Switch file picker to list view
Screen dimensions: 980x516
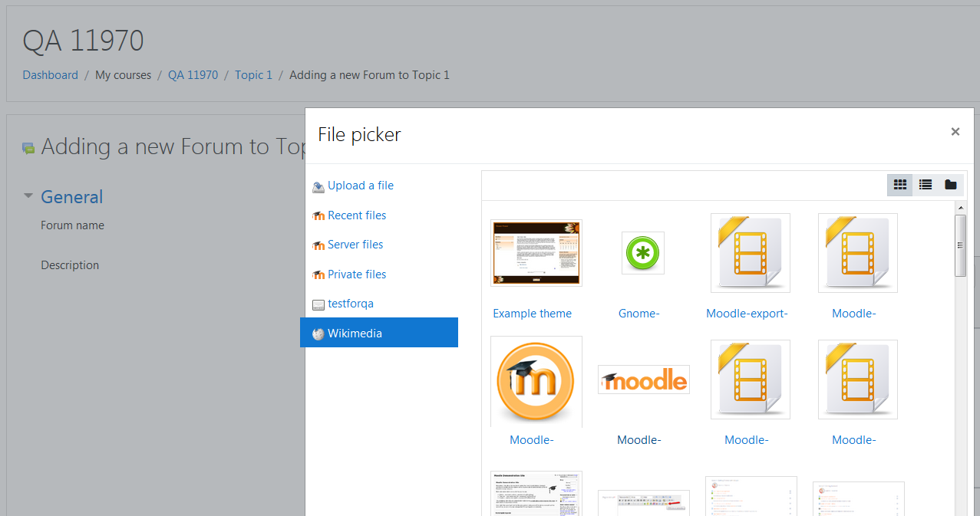click(926, 185)
